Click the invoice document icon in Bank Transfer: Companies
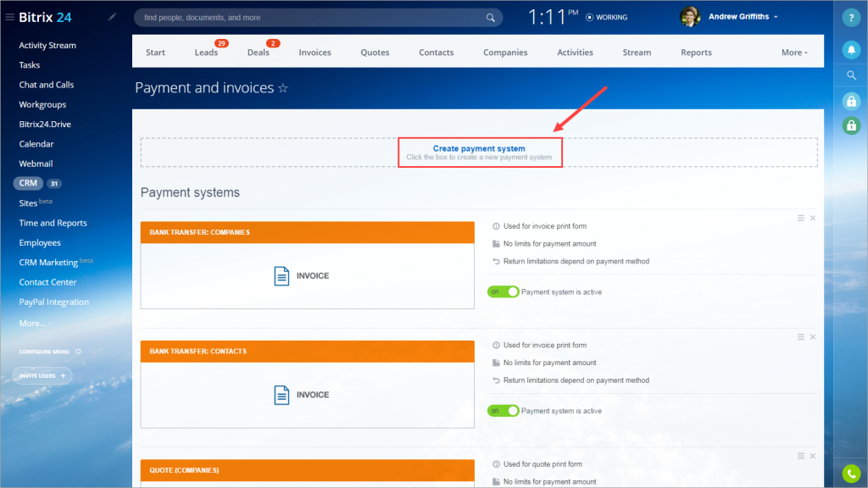The width and height of the screenshot is (868, 488). coord(281,275)
